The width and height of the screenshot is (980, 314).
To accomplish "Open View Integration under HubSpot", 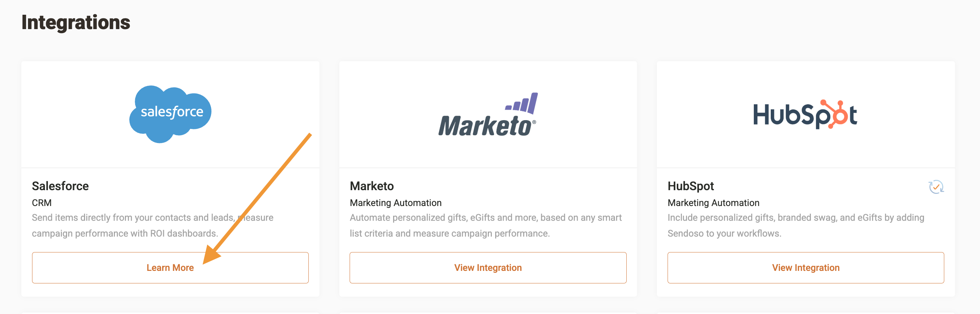I will click(805, 268).
